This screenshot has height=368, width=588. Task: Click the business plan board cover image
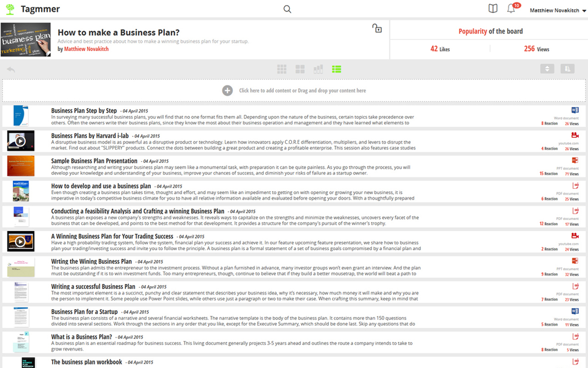[x=26, y=40]
